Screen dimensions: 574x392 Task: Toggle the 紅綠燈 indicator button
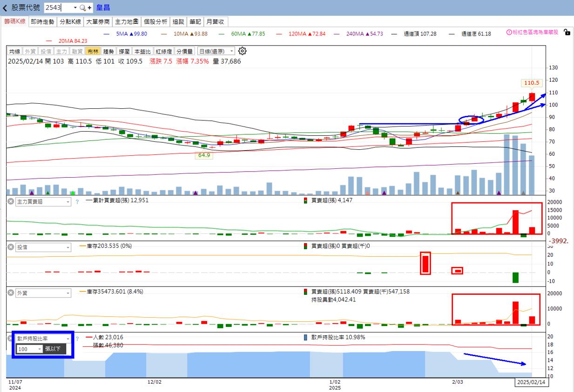pos(164,52)
